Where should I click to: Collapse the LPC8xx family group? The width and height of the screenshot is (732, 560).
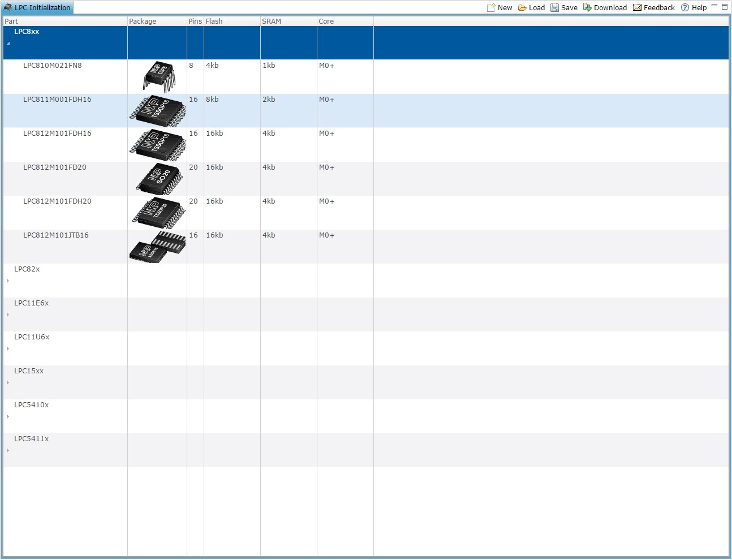click(x=8, y=44)
